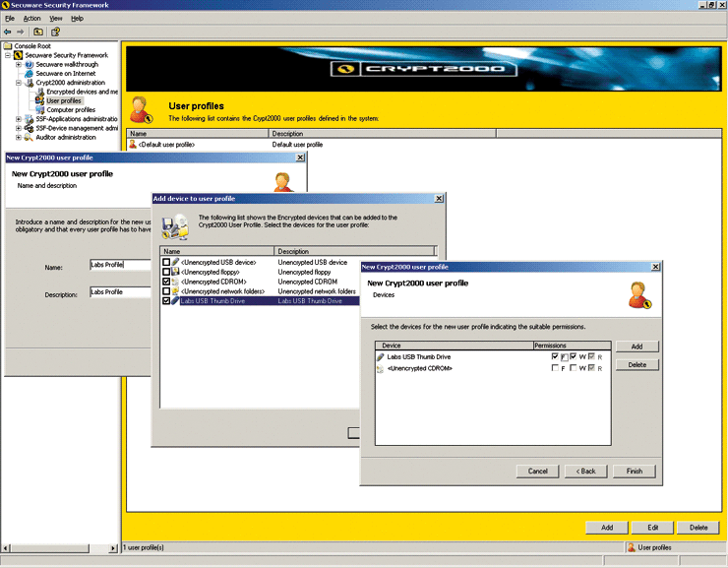Click the User profiles tree icon
The image size is (728, 568).
point(39,100)
